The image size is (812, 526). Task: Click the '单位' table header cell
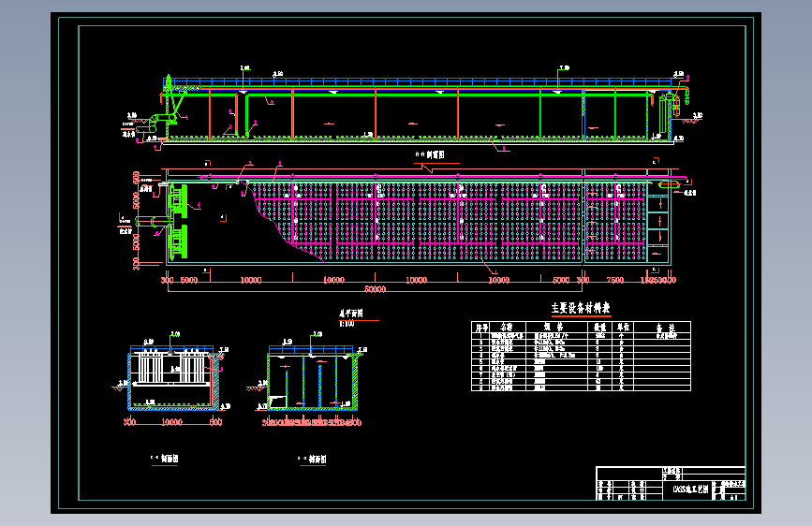pyautogui.click(x=623, y=328)
